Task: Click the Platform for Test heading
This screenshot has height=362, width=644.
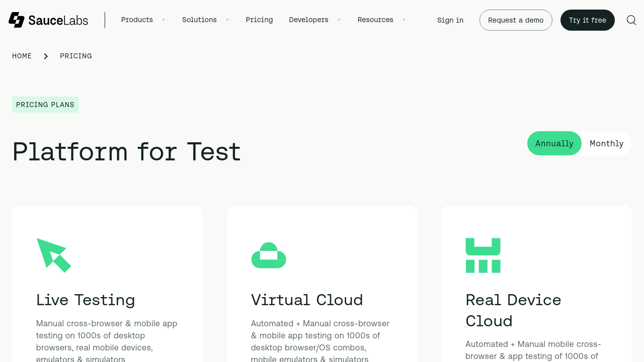Action: pyautogui.click(x=127, y=152)
